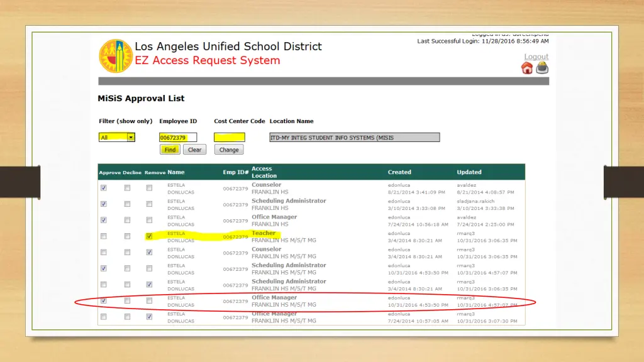This screenshot has height=362, width=644.
Task: Click the Updated column header
Action: (469, 172)
